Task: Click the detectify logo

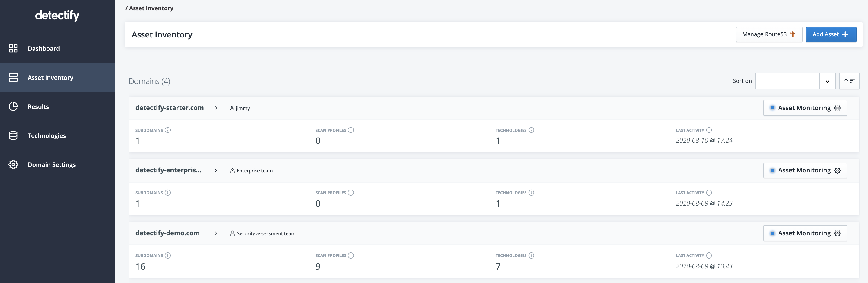Action: [x=57, y=15]
